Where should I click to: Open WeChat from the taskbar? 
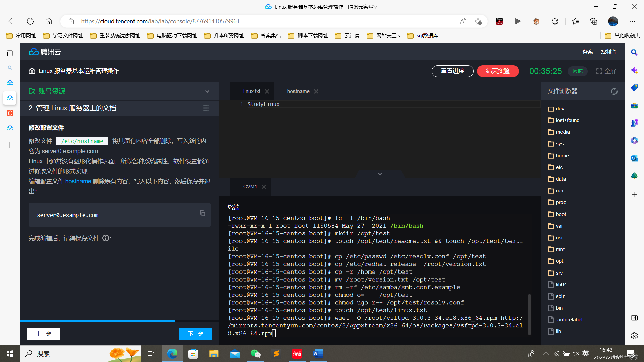click(255, 354)
